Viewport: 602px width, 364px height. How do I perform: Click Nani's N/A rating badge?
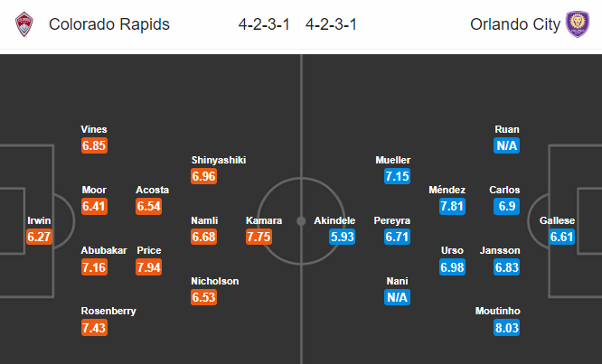click(x=397, y=297)
